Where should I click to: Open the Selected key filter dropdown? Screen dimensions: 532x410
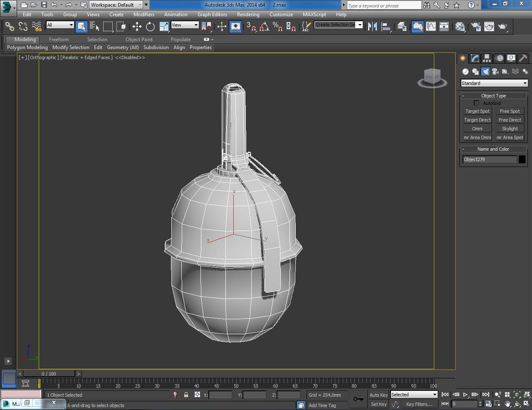click(x=414, y=395)
